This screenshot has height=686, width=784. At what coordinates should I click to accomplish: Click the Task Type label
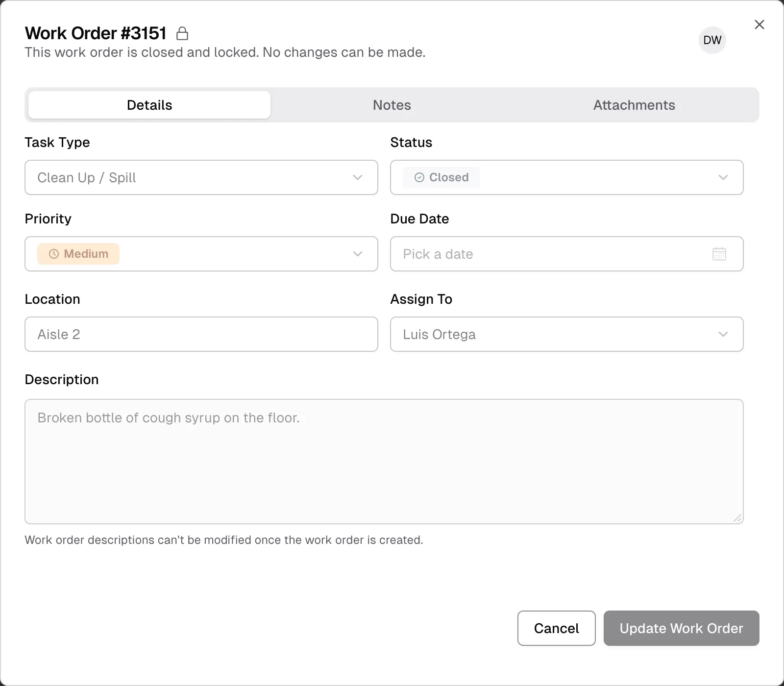57,143
